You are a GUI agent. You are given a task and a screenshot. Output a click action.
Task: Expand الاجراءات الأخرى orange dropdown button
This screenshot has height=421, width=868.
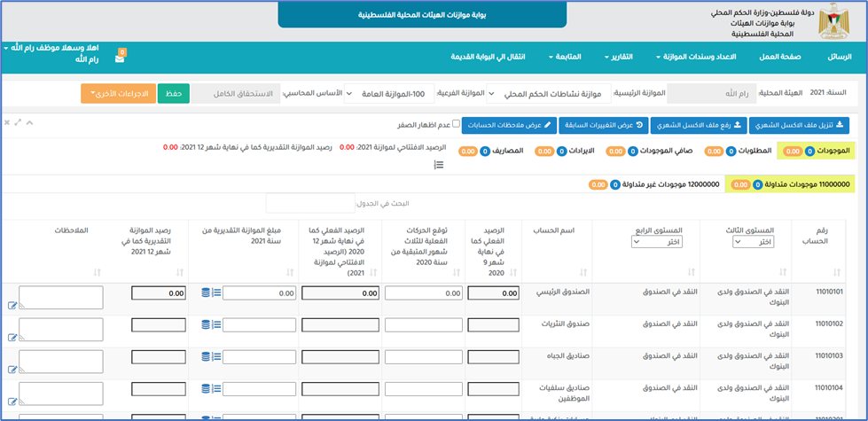click(117, 93)
